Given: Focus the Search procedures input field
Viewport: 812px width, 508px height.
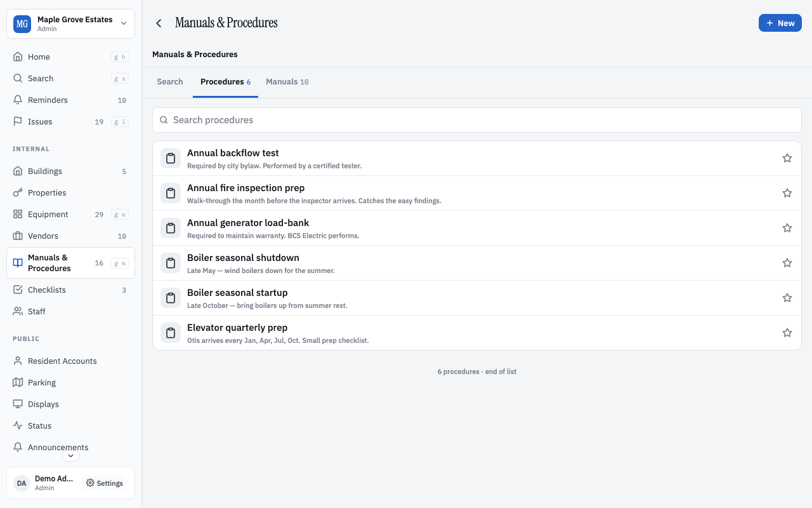Looking at the screenshot, I should (477, 120).
